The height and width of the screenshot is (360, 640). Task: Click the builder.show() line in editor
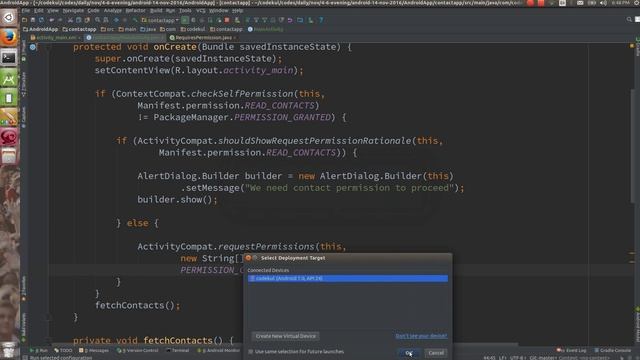(x=177, y=199)
